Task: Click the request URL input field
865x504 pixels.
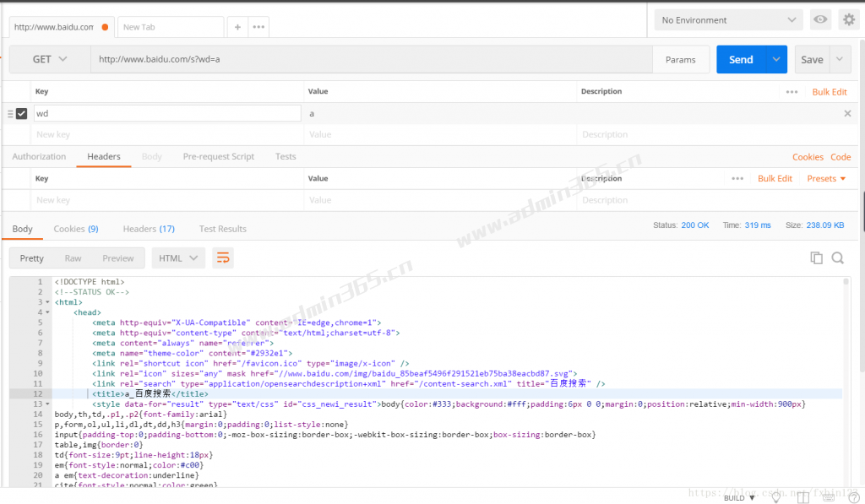Action: coord(372,60)
